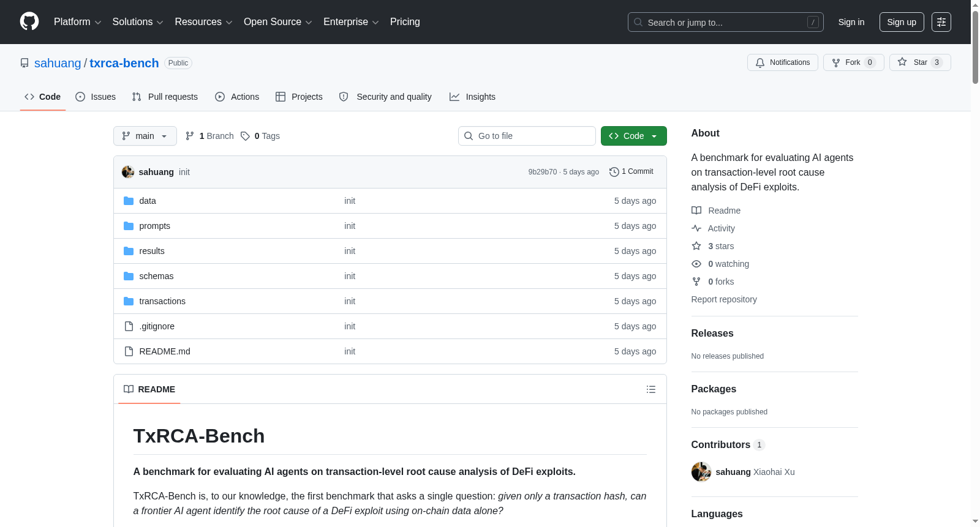Viewport: 980px width, 527px height.
Task: Open the Packages heading link
Action: 714,389
